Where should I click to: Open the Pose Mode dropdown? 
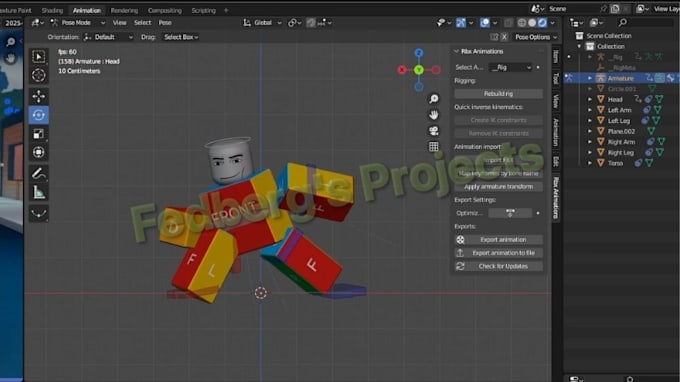(x=78, y=23)
